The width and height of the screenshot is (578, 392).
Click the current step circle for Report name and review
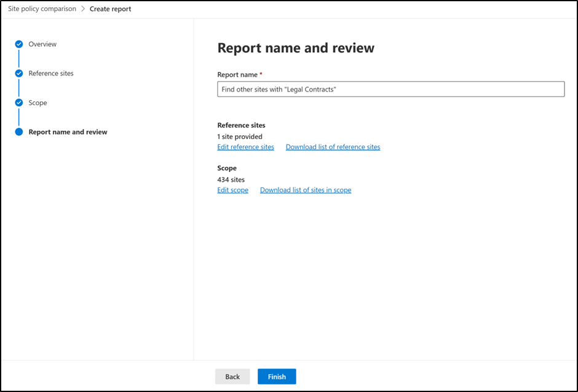(19, 132)
